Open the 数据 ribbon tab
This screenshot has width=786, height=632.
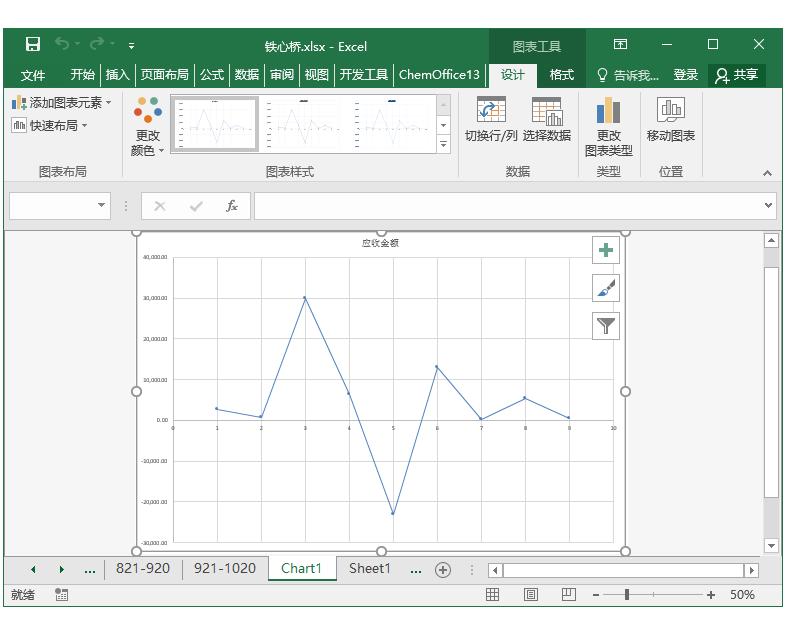(247, 75)
